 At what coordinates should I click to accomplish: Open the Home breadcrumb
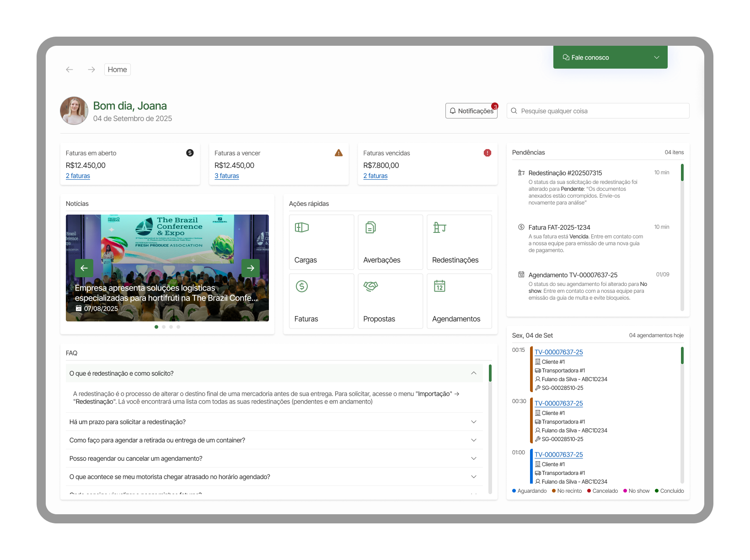(118, 70)
